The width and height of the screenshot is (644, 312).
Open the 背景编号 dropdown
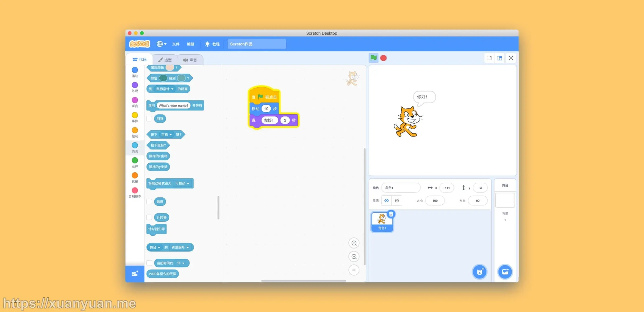pos(180,247)
